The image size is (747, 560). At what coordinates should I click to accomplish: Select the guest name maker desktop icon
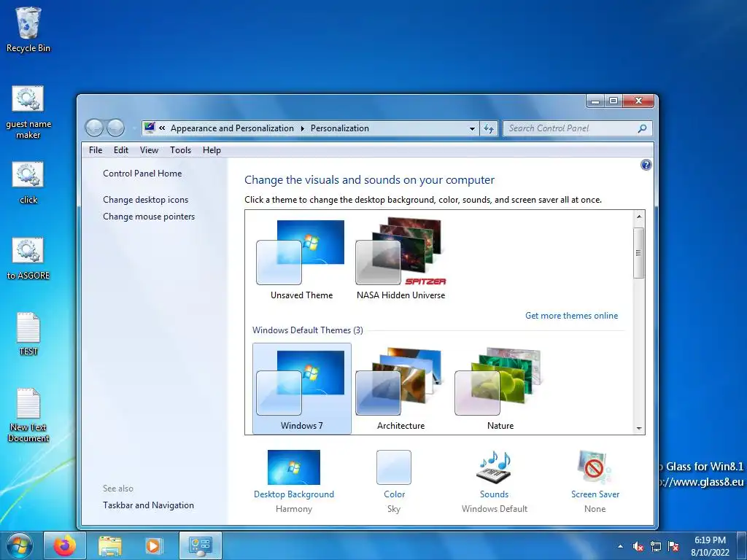coord(28,113)
